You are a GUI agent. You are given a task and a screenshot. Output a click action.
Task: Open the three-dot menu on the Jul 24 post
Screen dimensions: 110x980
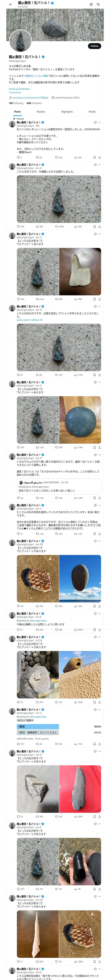[x=100, y=637]
